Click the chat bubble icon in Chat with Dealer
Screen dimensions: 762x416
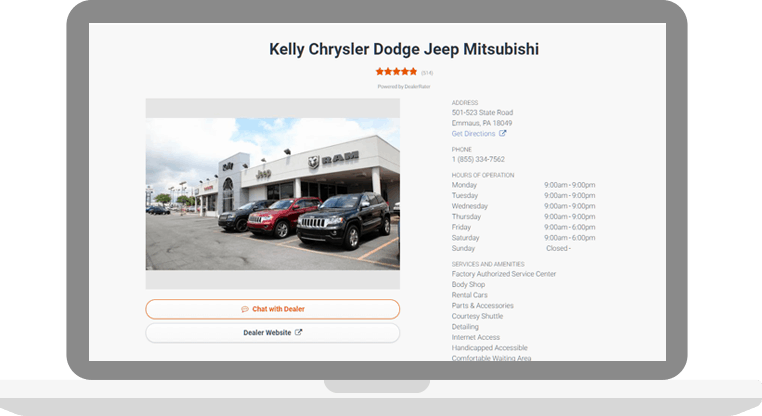point(245,309)
